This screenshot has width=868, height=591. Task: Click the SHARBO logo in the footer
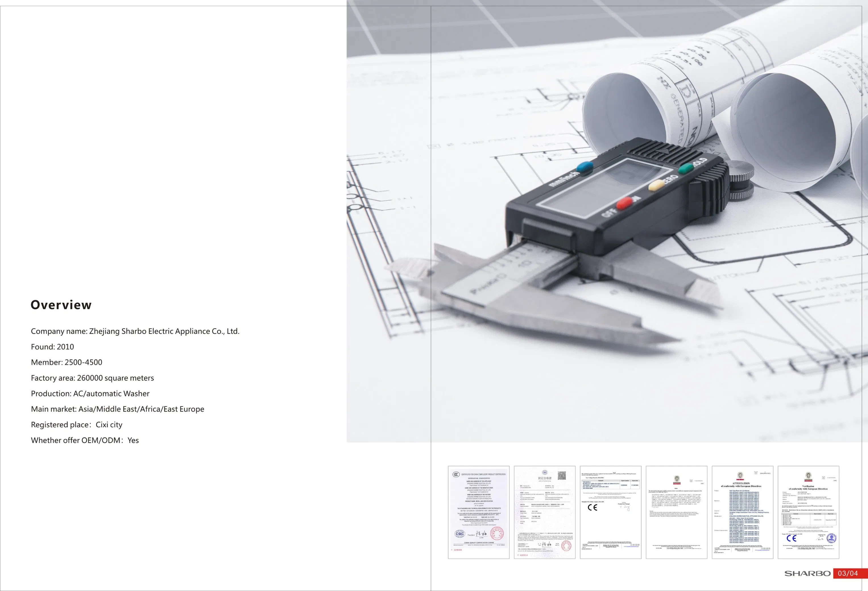[x=807, y=573]
